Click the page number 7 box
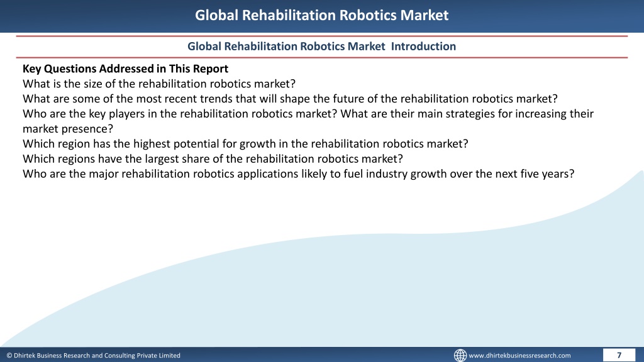The image size is (644, 362). 619,355
